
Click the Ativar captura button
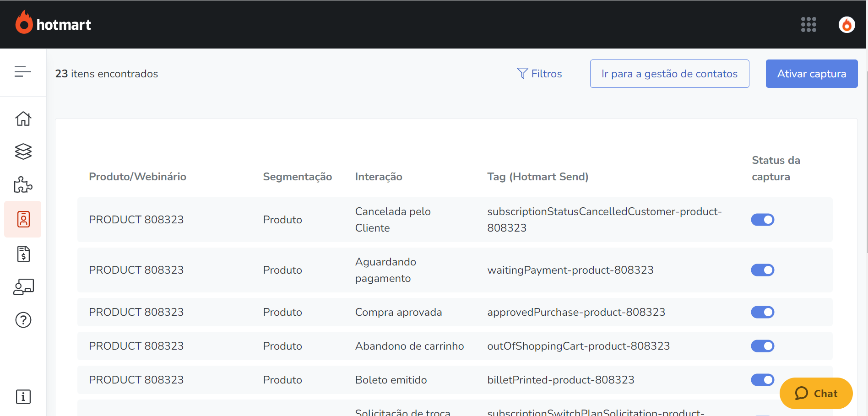pyautogui.click(x=812, y=74)
